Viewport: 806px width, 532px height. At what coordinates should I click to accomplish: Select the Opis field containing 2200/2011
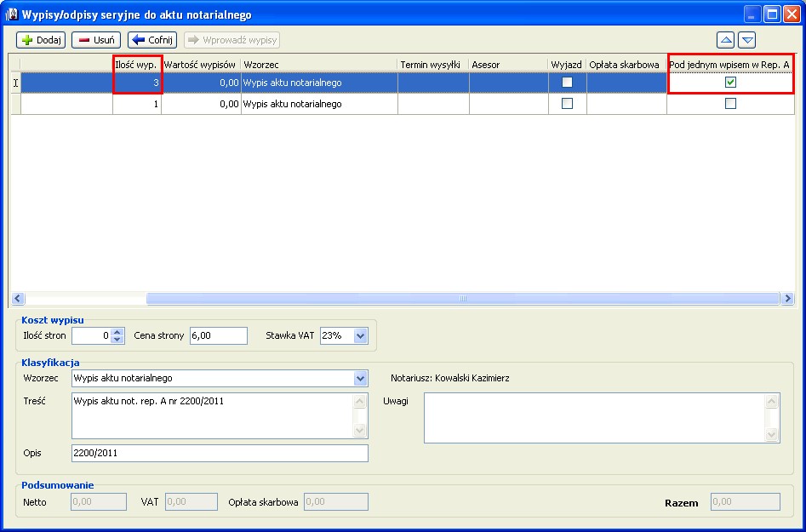[x=220, y=453]
